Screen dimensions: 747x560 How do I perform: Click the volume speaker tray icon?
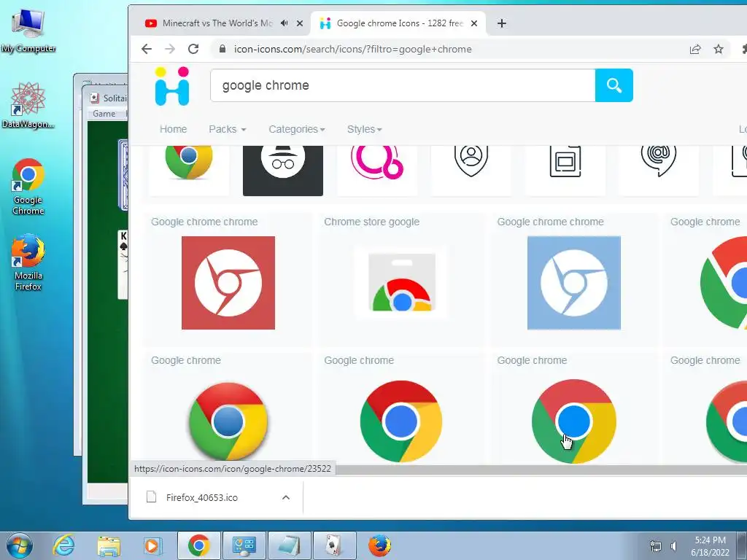(673, 546)
